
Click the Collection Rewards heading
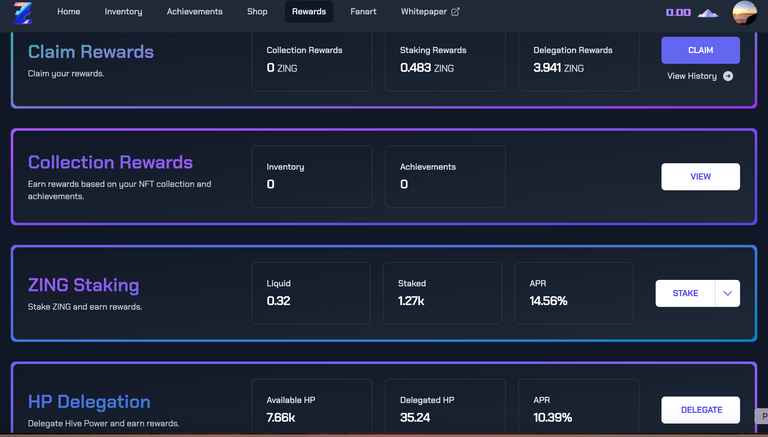coord(110,162)
